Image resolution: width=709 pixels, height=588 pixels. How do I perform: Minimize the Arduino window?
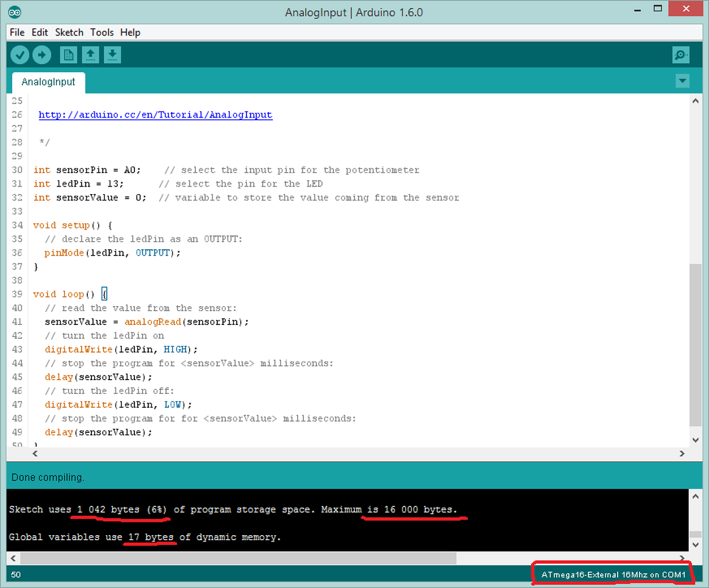tap(638, 9)
